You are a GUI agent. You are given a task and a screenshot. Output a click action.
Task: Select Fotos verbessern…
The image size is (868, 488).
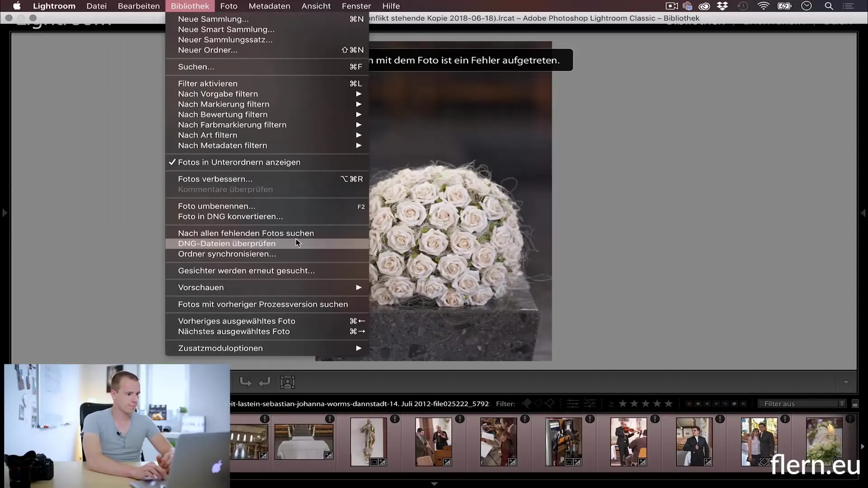point(267,179)
